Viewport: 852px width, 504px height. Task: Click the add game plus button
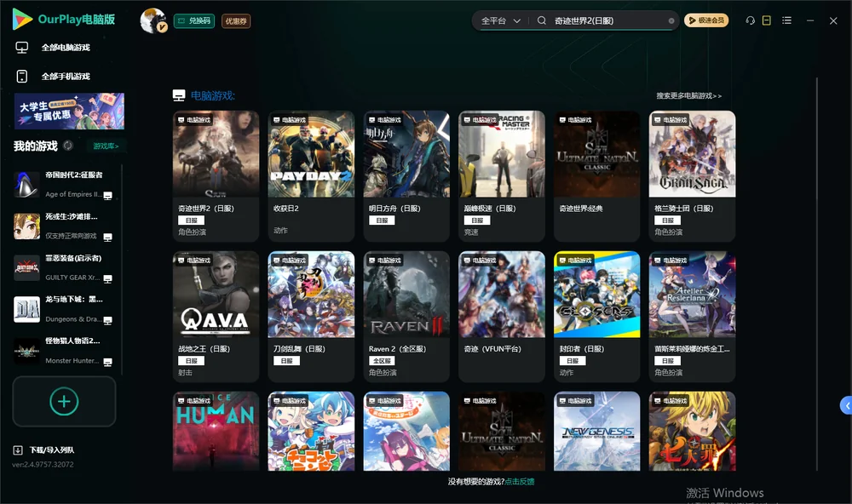pyautogui.click(x=64, y=401)
